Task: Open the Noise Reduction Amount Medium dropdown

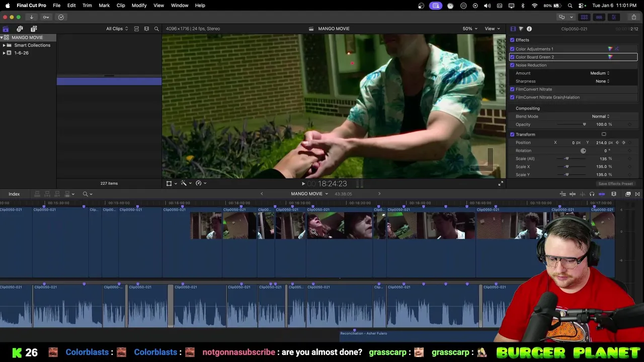Action: click(x=600, y=73)
